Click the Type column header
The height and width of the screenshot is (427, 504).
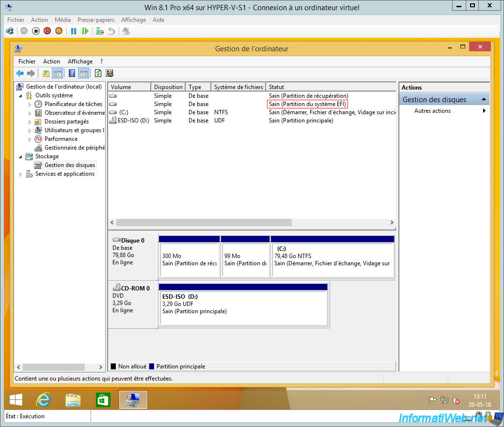click(198, 87)
